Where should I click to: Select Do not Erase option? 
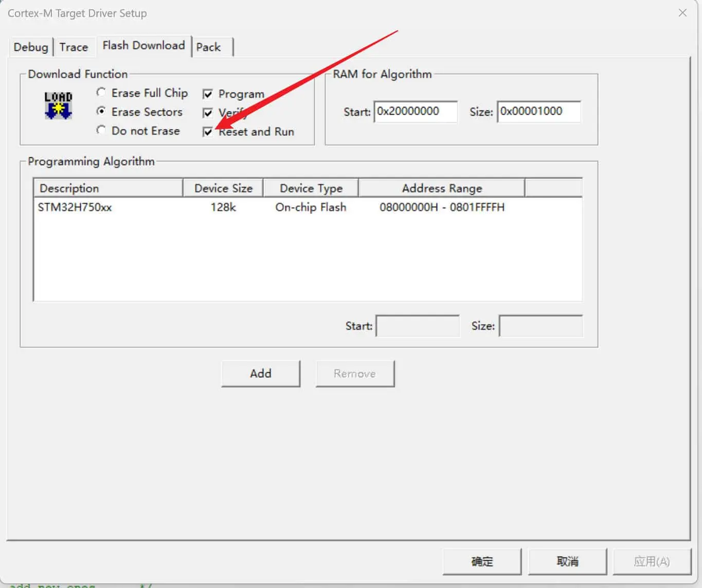pos(138,131)
